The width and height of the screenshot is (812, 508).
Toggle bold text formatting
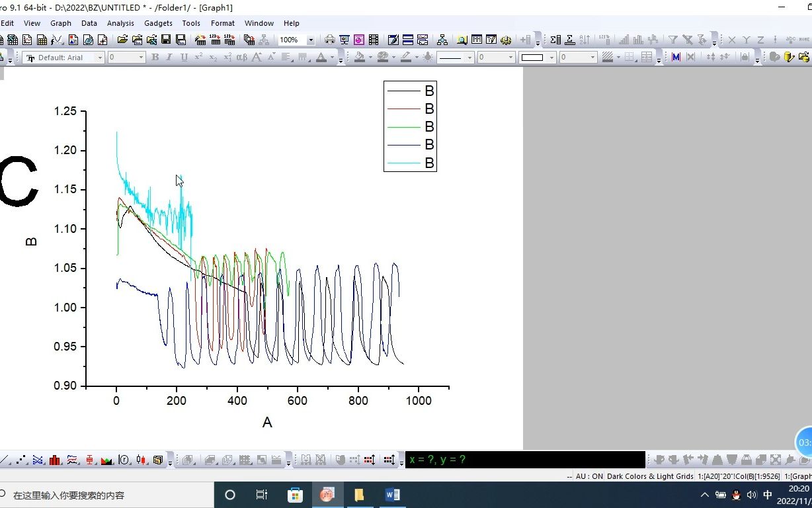click(155, 58)
